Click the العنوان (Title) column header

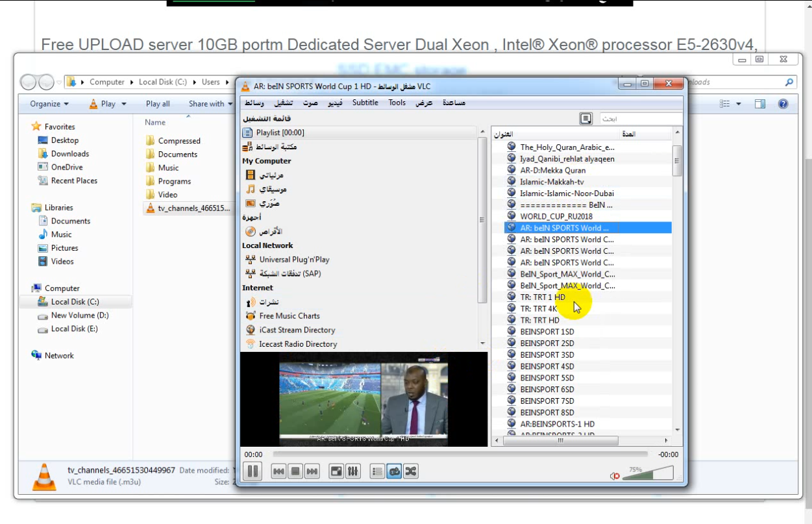(x=556, y=134)
